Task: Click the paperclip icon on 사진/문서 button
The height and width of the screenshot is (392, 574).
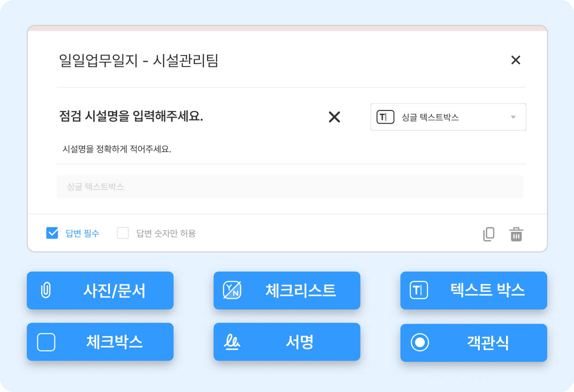Action: pyautogui.click(x=46, y=291)
